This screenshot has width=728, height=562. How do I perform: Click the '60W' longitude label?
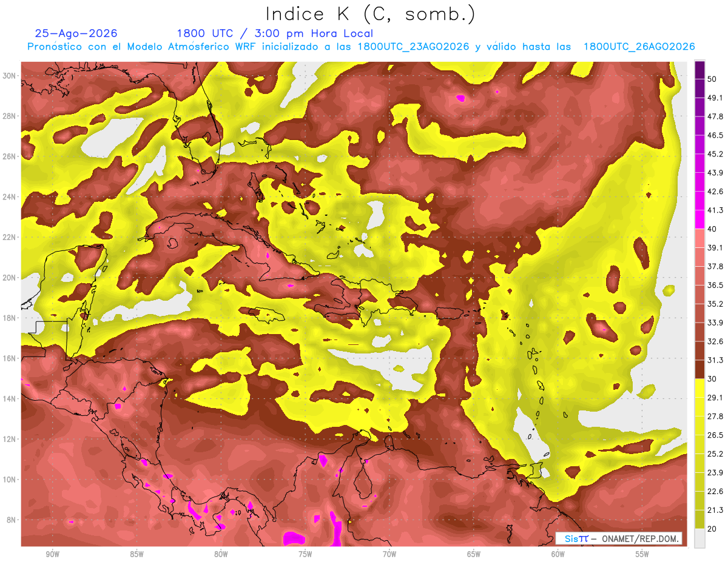click(x=558, y=555)
